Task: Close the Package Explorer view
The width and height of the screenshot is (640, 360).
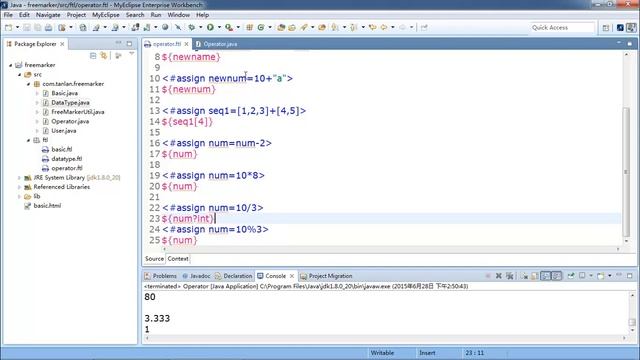Action: (62, 44)
